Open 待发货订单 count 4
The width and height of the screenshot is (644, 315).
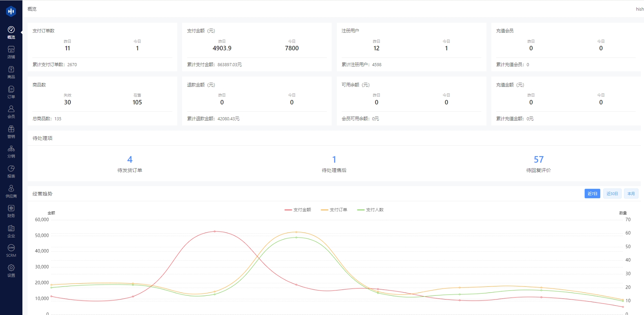tap(130, 160)
